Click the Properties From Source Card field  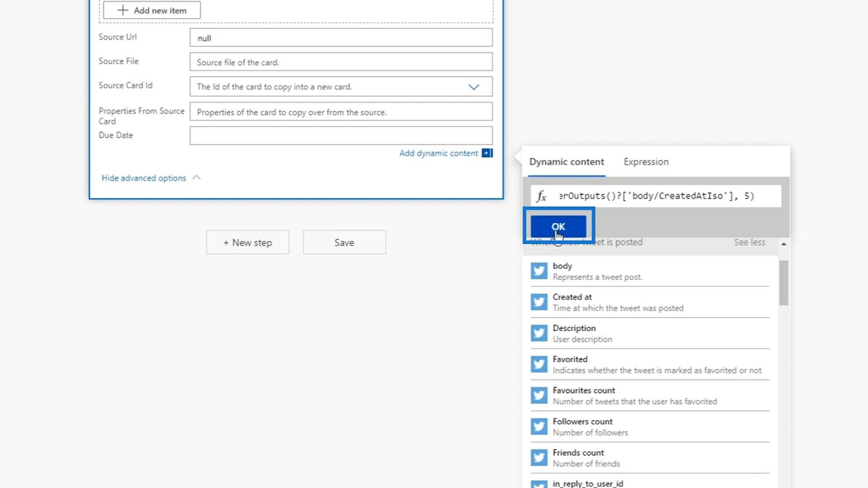pos(341,112)
